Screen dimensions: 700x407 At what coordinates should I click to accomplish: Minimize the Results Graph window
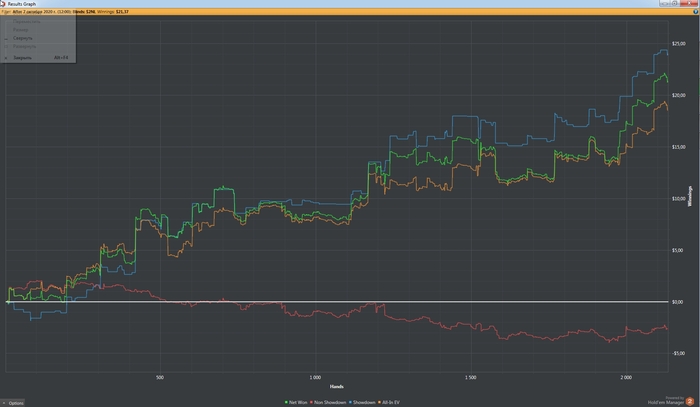[x=665, y=3]
